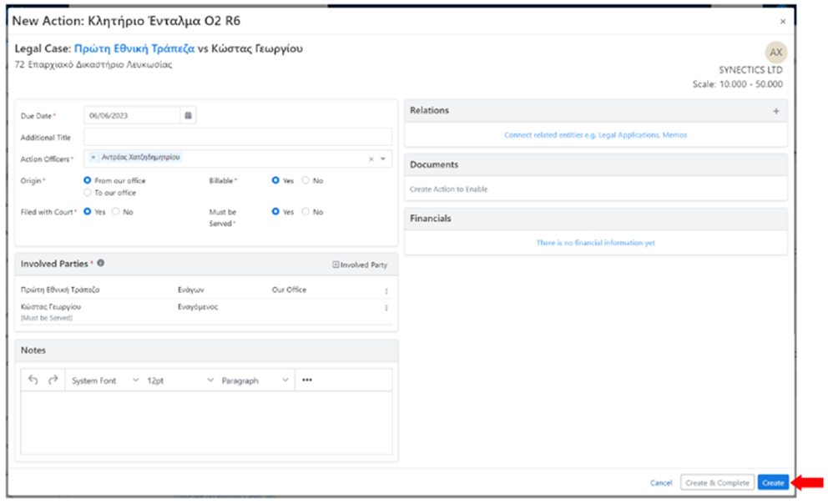Click the blue Create button
Image resolution: width=828 pixels, height=504 pixels.
(773, 483)
